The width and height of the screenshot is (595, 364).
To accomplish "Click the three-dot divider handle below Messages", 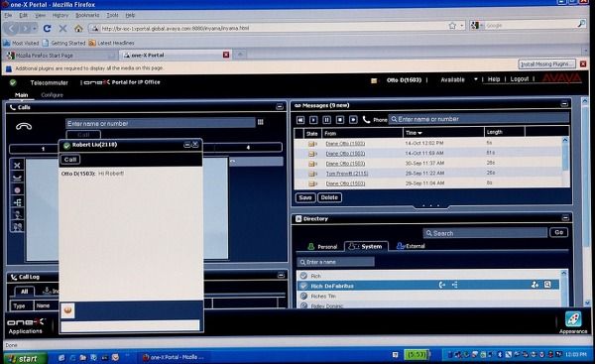I will pyautogui.click(x=430, y=206).
